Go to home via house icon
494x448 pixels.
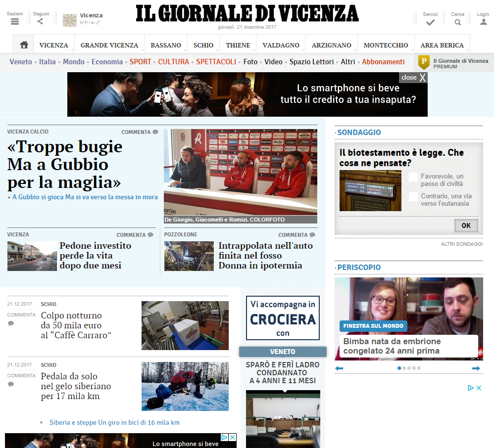point(24,45)
